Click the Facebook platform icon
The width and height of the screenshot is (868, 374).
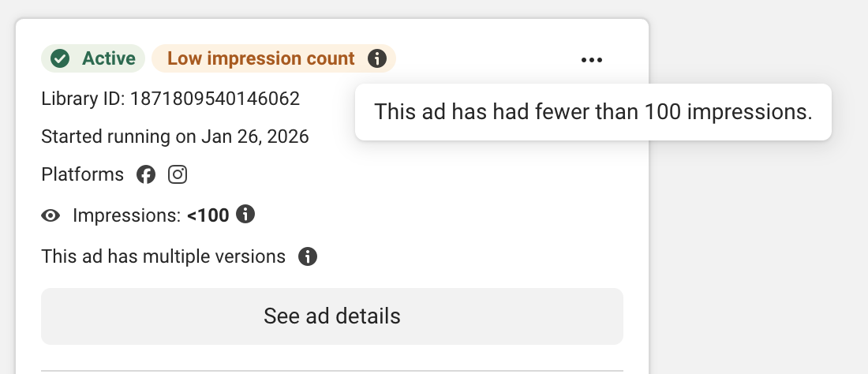point(146,174)
